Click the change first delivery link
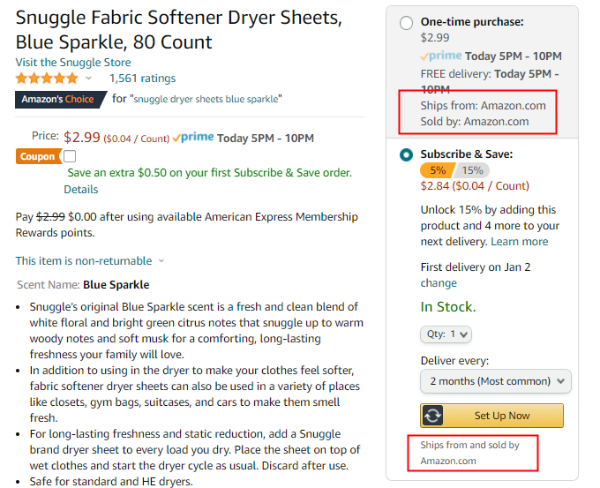This screenshot has height=488, width=600. (x=438, y=283)
